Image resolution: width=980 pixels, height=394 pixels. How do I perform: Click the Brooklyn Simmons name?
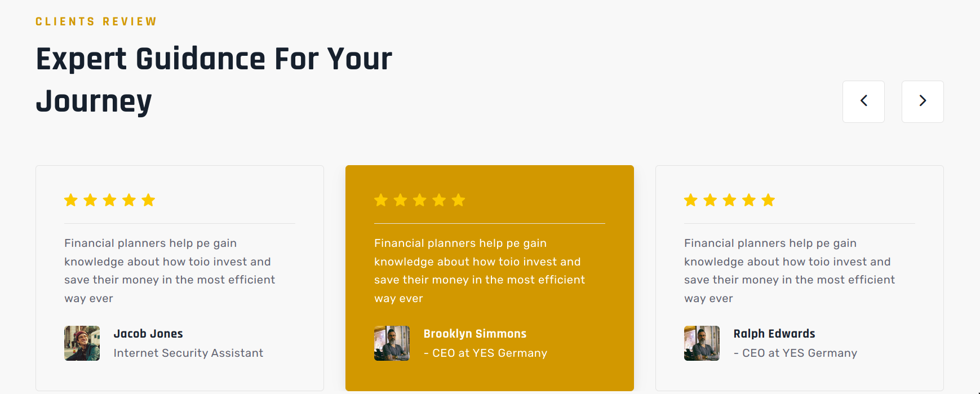(475, 334)
